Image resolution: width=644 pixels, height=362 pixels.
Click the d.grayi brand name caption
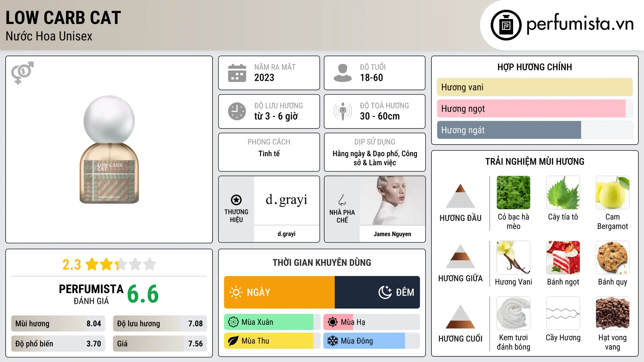click(x=286, y=234)
